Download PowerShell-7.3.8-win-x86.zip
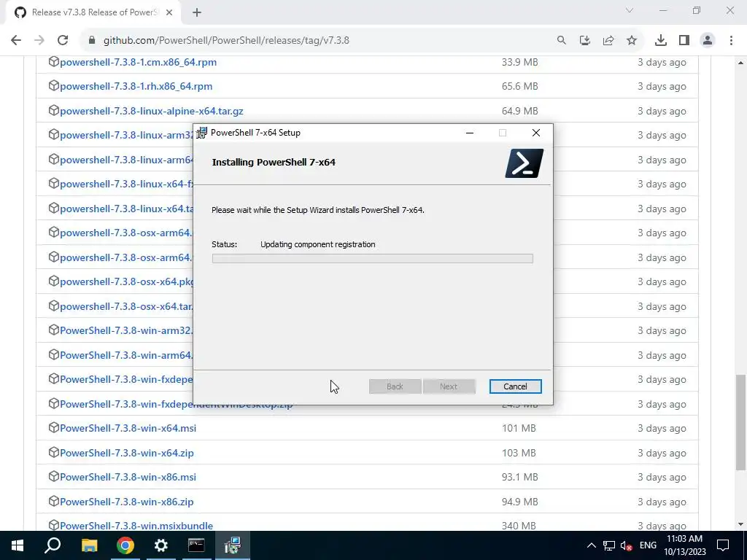Image resolution: width=747 pixels, height=560 pixels. [x=127, y=502]
